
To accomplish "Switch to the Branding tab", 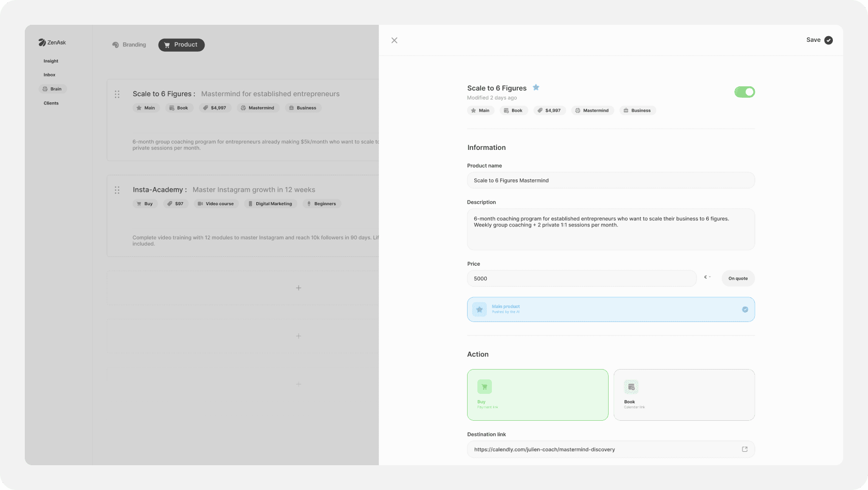I will coord(129,45).
